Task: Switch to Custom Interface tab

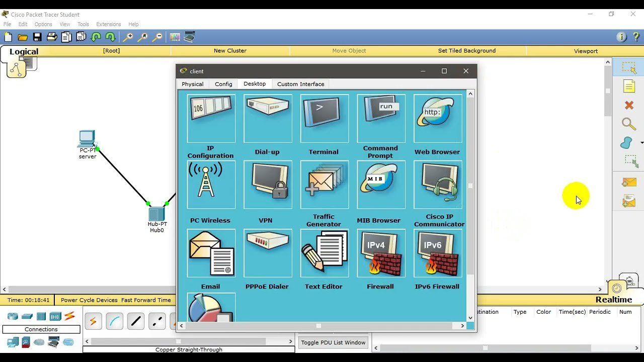Action: click(300, 84)
